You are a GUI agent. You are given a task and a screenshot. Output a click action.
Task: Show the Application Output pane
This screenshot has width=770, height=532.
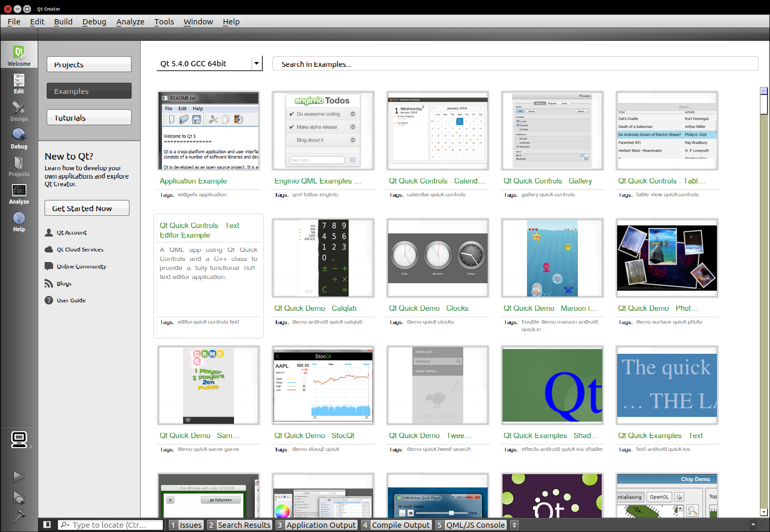click(x=316, y=525)
